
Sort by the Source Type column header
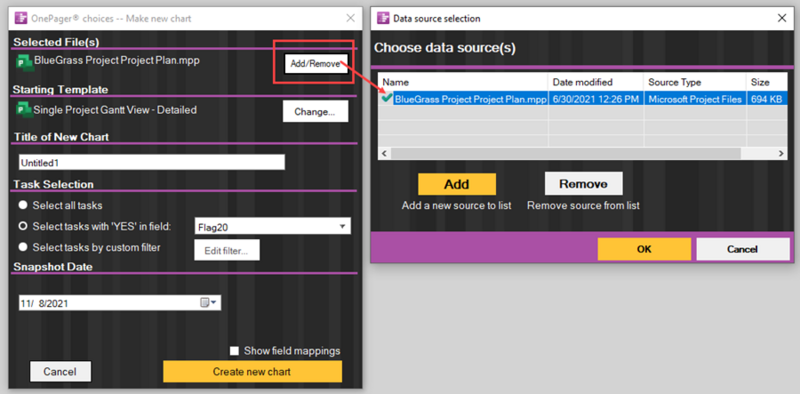pyautogui.click(x=694, y=82)
